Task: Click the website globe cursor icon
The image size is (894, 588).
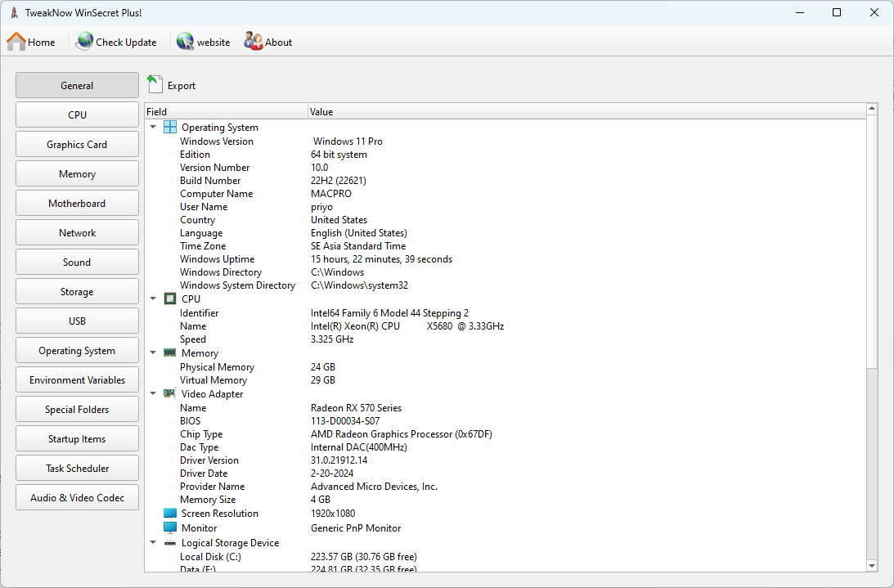Action: 186,41
